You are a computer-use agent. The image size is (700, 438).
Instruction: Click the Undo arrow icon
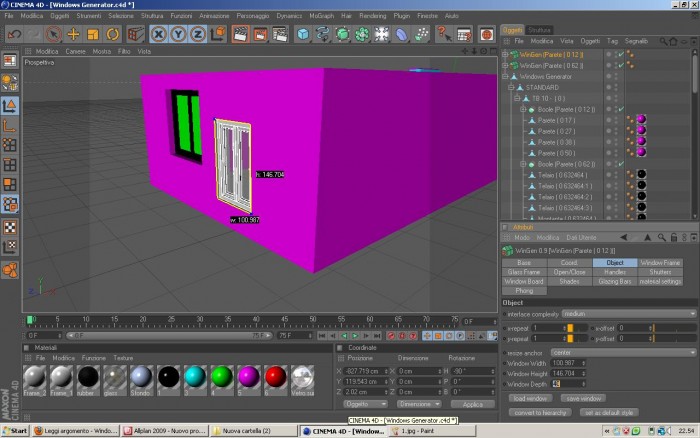pos(14,34)
